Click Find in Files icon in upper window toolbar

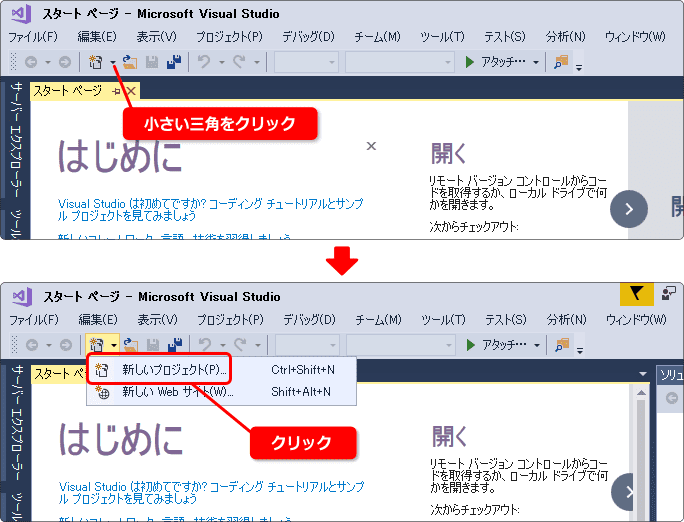tap(561, 62)
